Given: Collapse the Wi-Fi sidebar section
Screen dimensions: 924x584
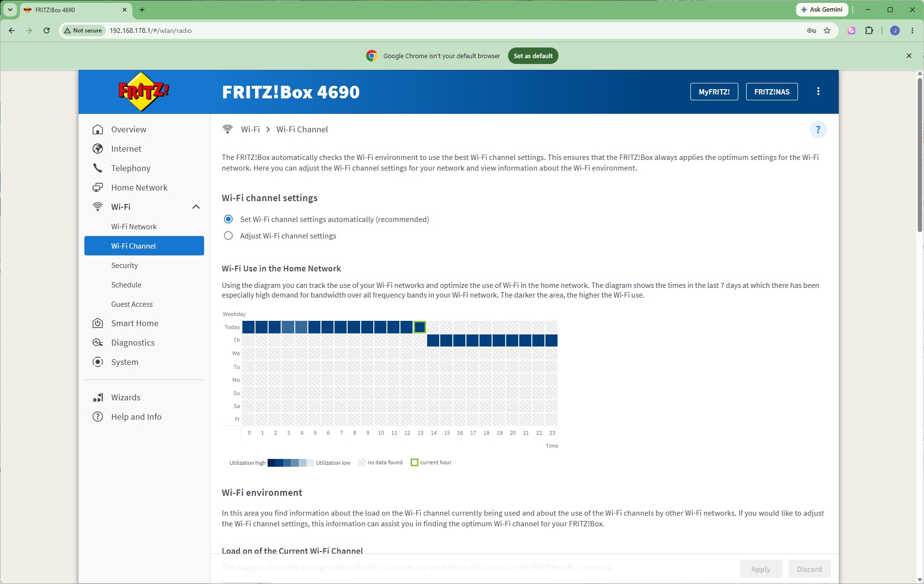Looking at the screenshot, I should pyautogui.click(x=196, y=207).
